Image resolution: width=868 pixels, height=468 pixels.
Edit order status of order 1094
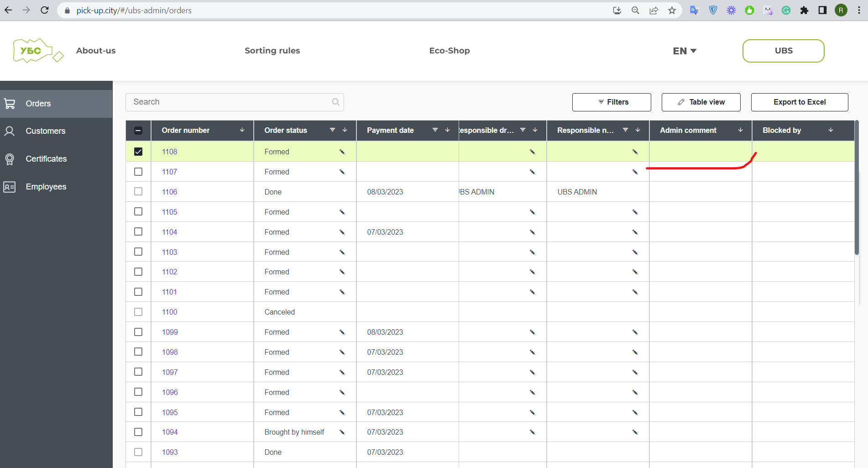(342, 432)
